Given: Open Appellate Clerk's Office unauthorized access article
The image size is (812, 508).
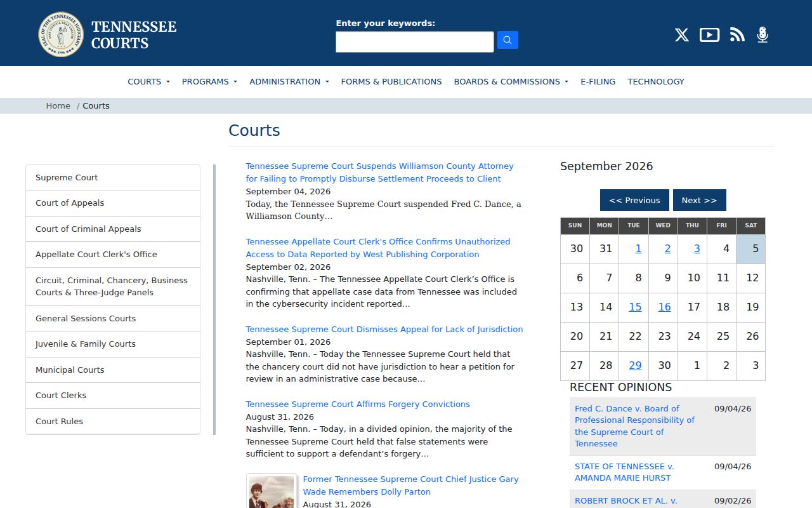Looking at the screenshot, I should click(378, 248).
